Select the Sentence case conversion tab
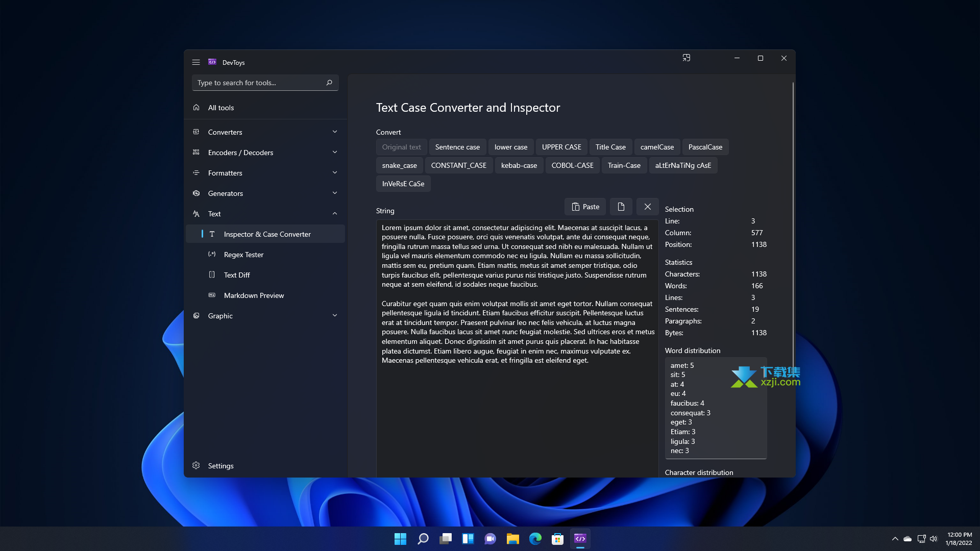The image size is (980, 551). point(457,146)
